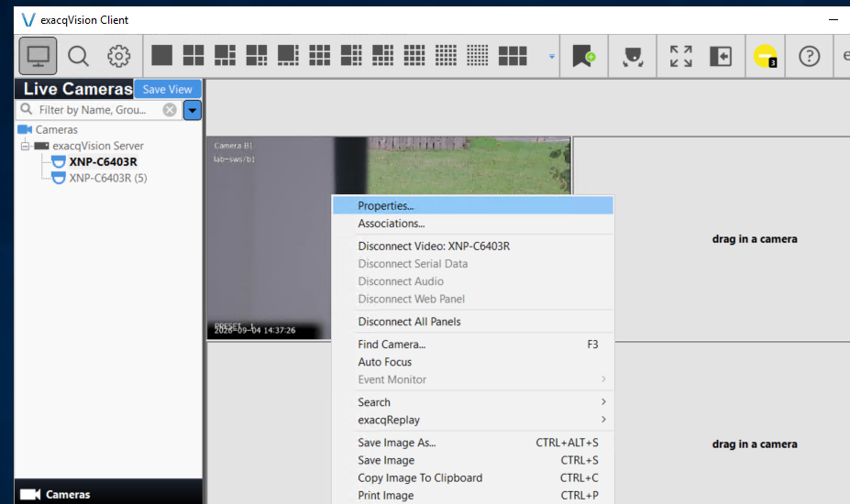Select the single-panel 1x1 layout
Screen dimensions: 850x504
[161, 55]
